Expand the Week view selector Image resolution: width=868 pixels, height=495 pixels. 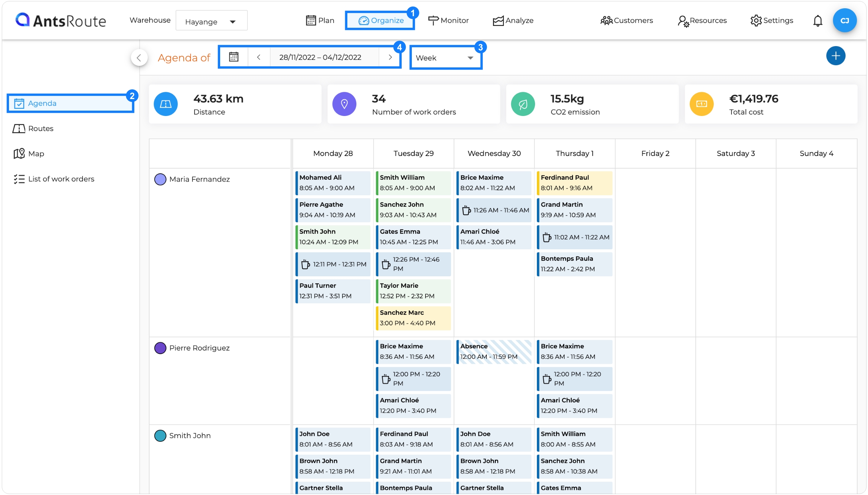[x=445, y=57]
